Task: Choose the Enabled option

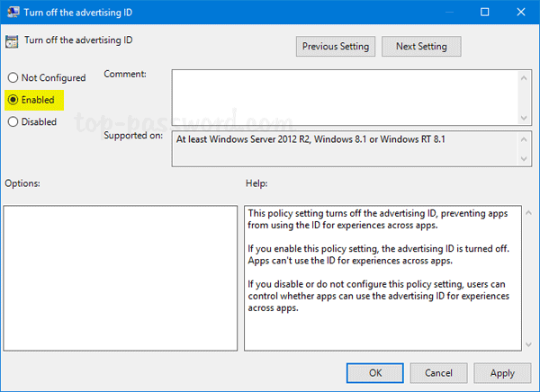Action: tap(13, 100)
